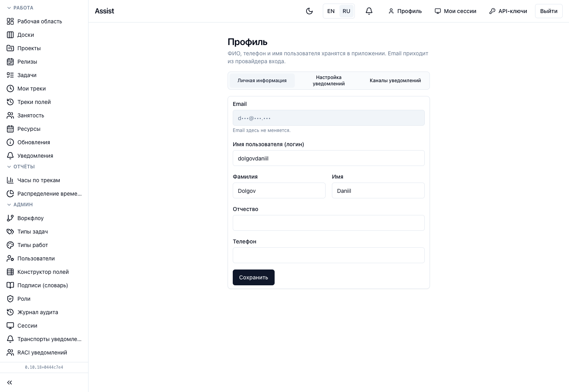Click version text 0.10.18+0444c7e4
This screenshot has width=569, height=392.
pos(44,367)
